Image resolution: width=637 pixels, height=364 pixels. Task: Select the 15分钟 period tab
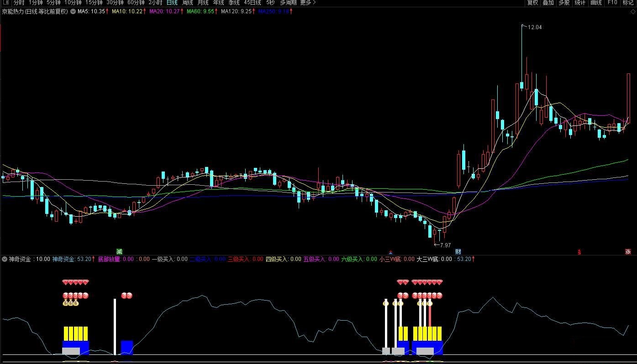[x=94, y=3]
